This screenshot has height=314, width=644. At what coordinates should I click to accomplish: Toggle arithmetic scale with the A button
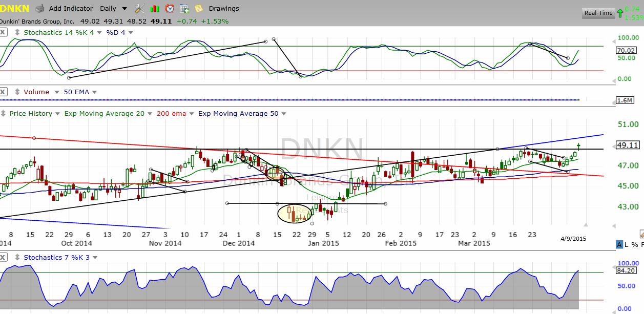click(x=619, y=244)
